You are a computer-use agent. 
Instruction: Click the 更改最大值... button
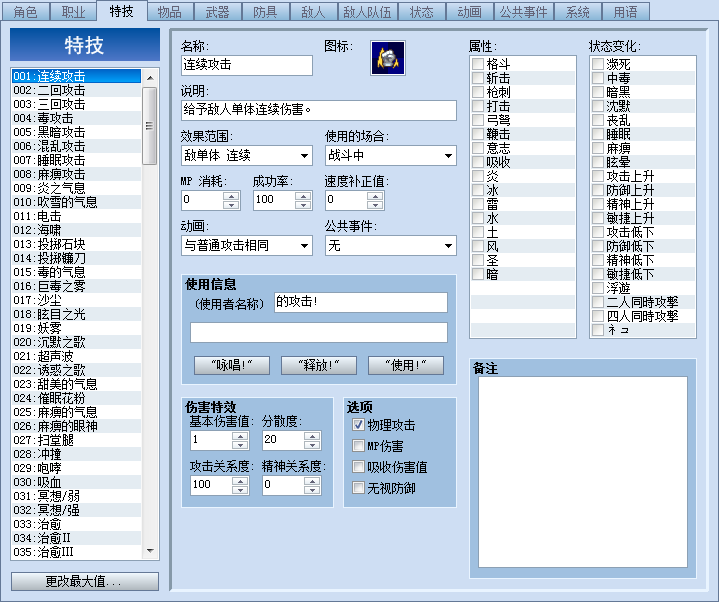[x=85, y=581]
